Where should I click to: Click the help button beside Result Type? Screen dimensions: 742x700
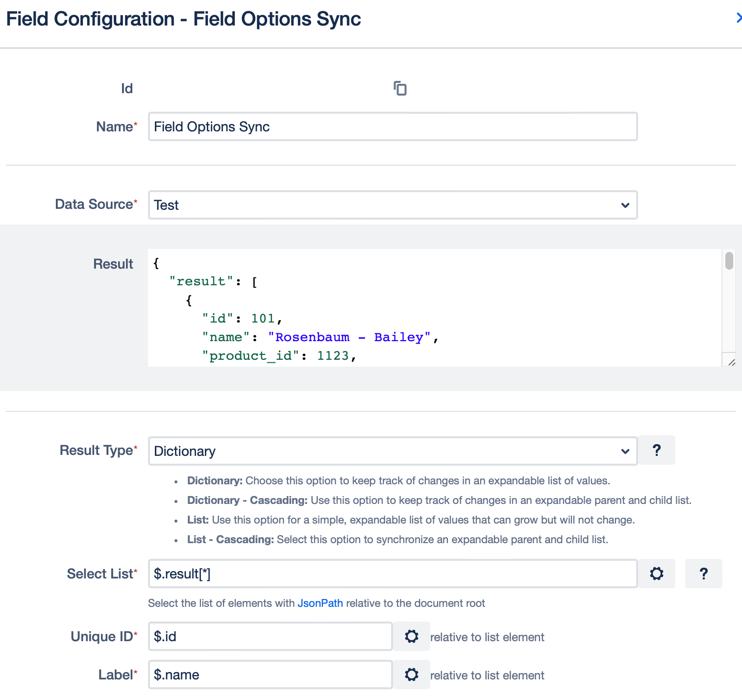point(657,450)
